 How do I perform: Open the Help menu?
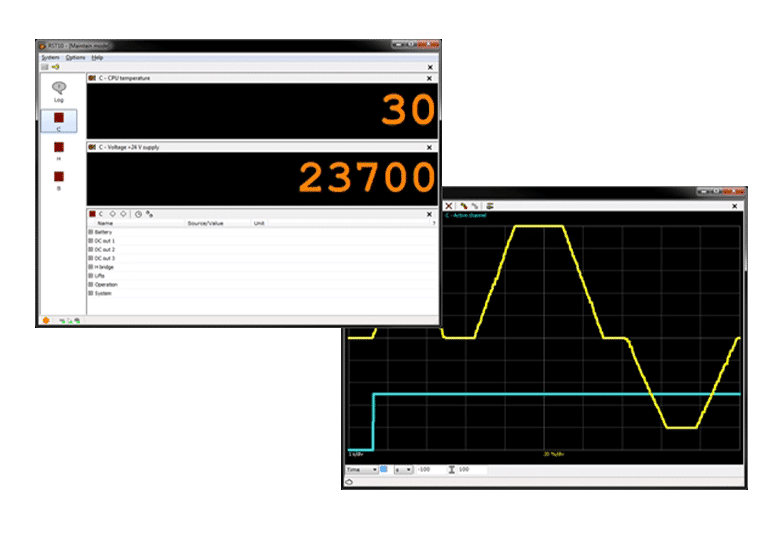pos(97,57)
